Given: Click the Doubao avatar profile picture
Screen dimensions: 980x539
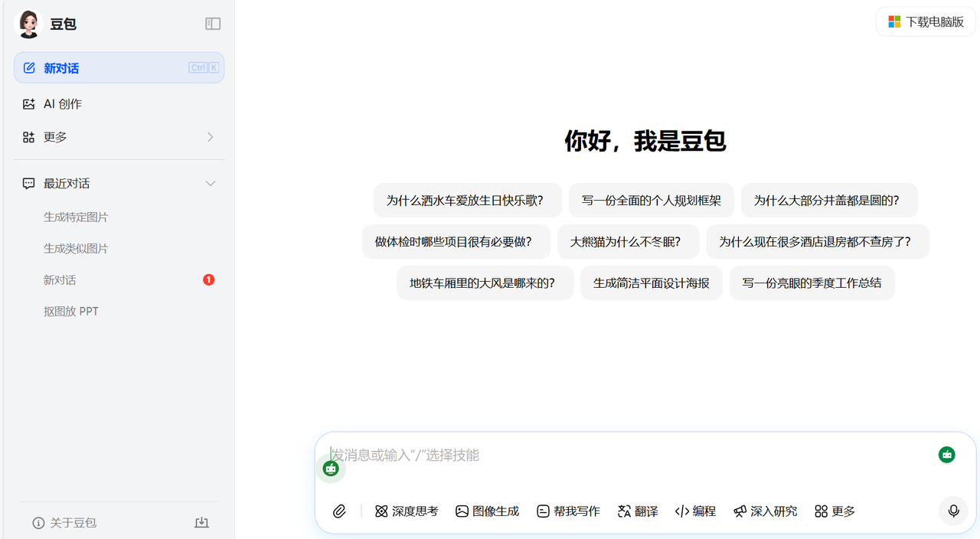Looking at the screenshot, I should (28, 24).
